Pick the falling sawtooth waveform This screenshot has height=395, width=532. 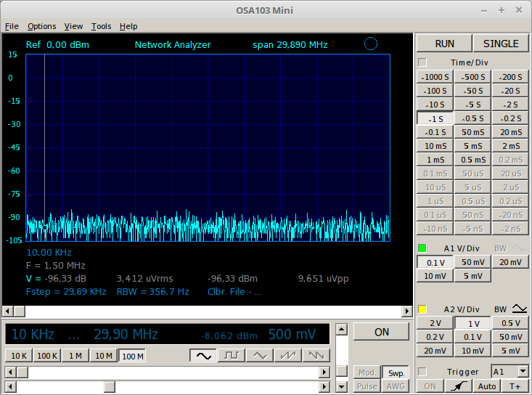click(314, 356)
